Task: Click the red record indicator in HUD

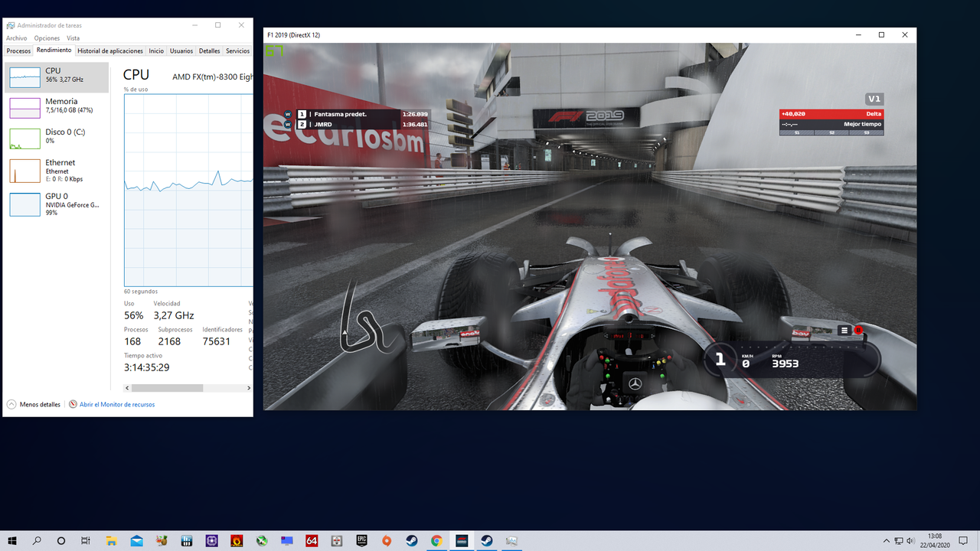Action: coord(858,331)
